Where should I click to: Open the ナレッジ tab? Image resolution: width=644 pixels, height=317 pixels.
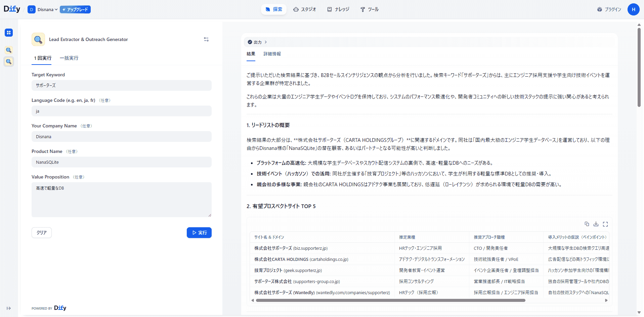tap(338, 9)
